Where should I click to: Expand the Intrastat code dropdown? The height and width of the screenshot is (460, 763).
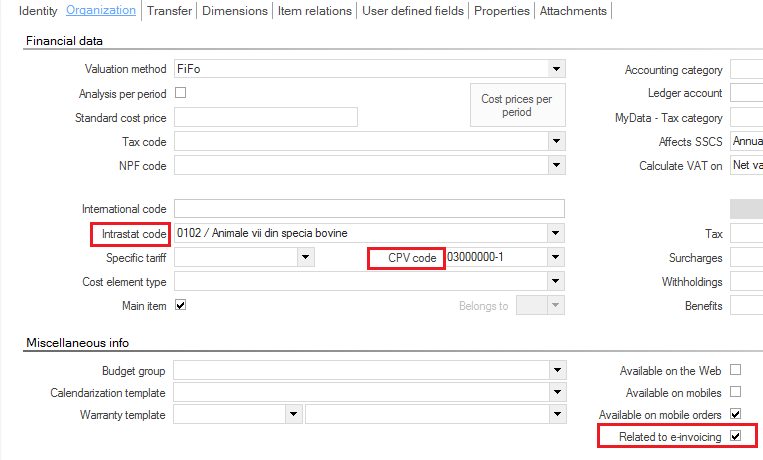tap(555, 233)
